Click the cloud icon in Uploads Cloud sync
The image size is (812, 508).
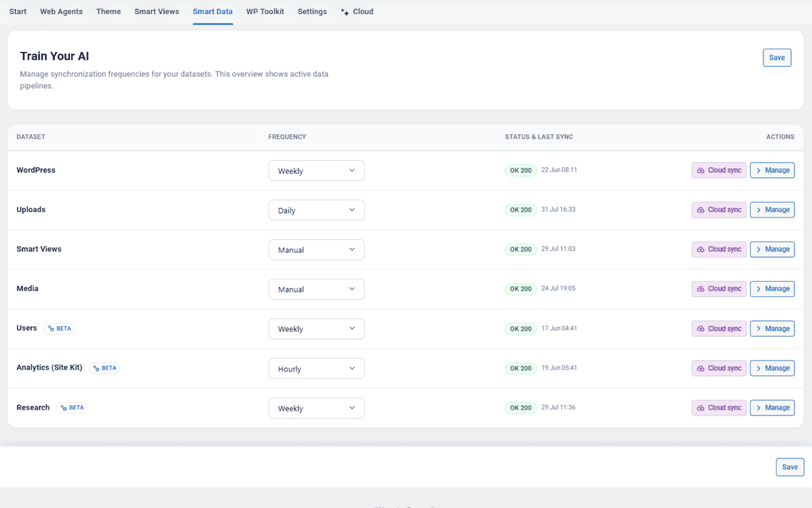pos(700,210)
